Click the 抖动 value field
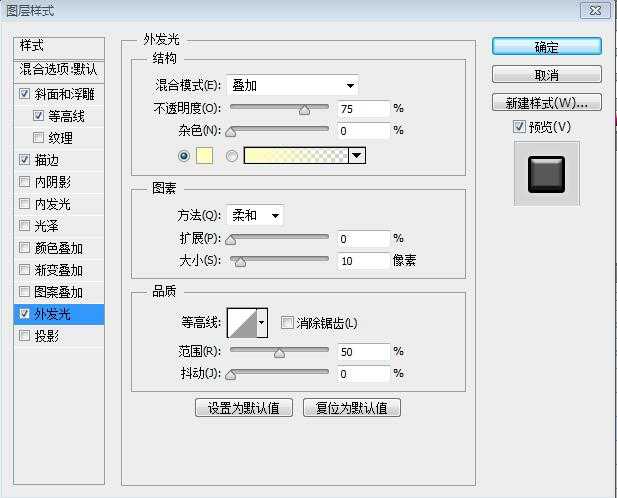The height and width of the screenshot is (498, 617). click(x=364, y=374)
